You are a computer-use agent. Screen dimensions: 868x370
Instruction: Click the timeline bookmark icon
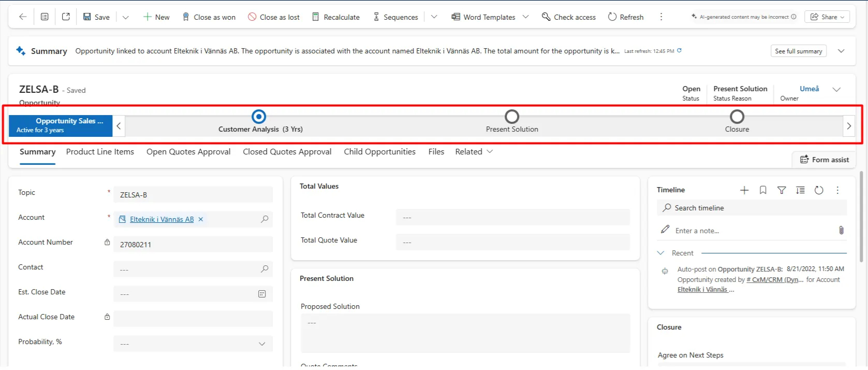[x=763, y=190]
